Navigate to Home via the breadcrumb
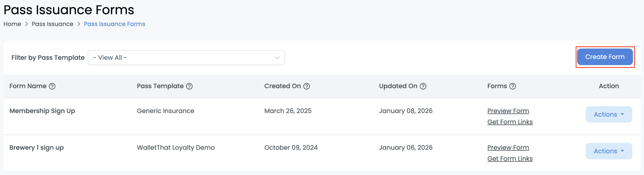644x175 pixels. [12, 24]
